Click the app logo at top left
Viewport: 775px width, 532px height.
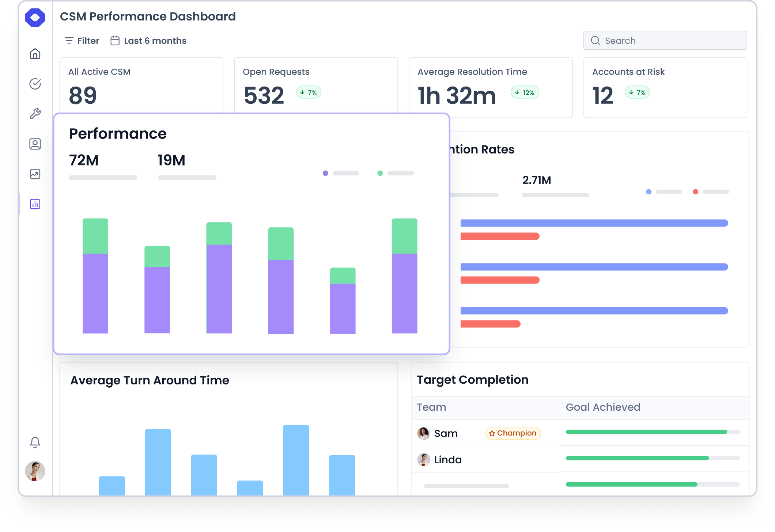[35, 17]
